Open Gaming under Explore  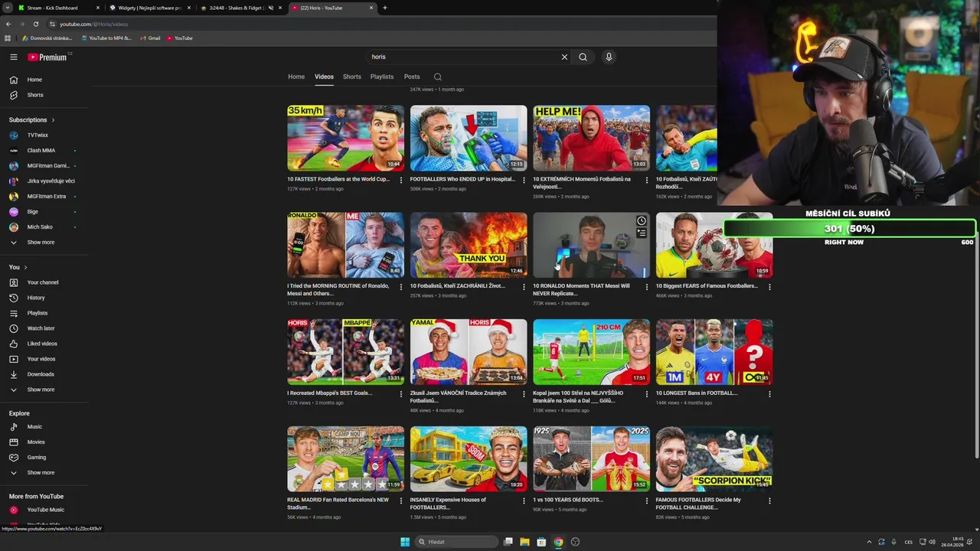point(37,457)
